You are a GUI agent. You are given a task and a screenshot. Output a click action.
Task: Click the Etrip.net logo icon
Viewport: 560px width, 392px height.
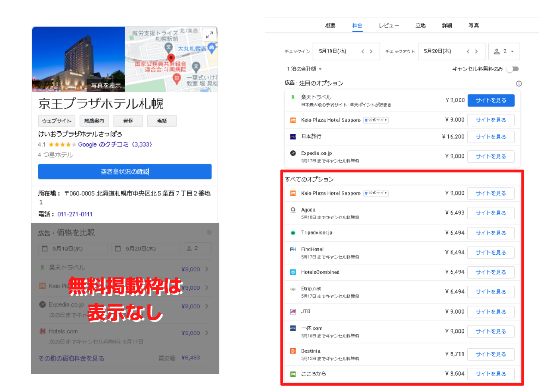click(293, 289)
